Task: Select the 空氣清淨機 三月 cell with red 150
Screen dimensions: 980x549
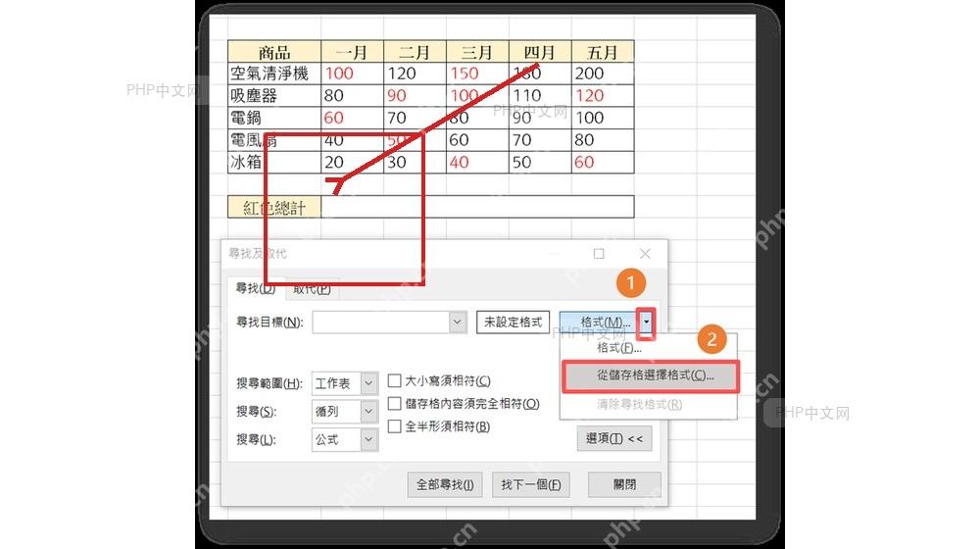Action: (477, 74)
